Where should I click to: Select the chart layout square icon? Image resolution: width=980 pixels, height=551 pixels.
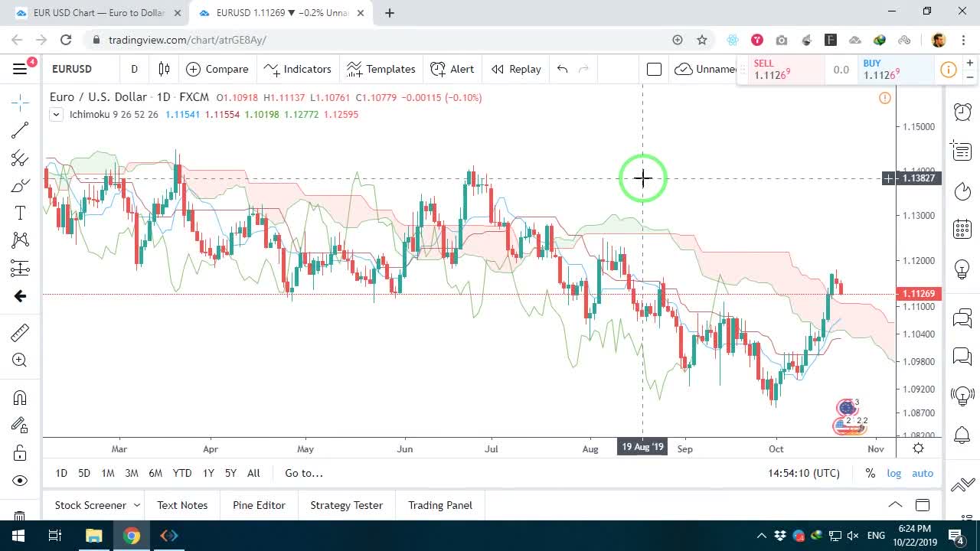click(x=654, y=69)
